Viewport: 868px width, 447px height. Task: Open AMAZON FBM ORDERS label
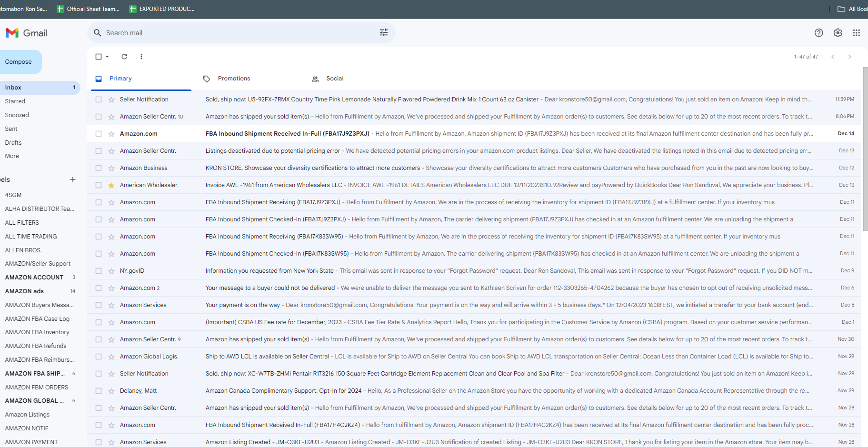[37, 387]
